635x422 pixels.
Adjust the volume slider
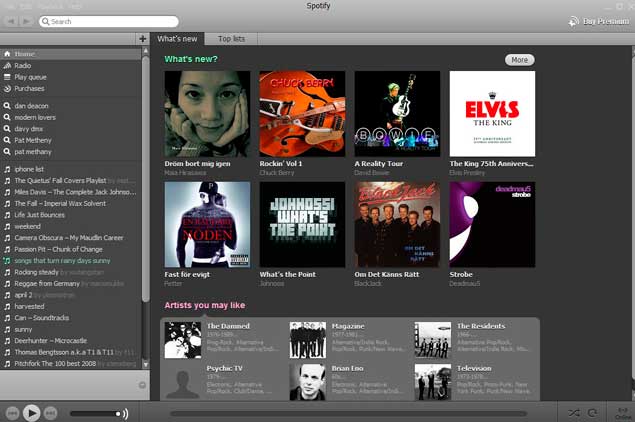pyautogui.click(x=97, y=413)
